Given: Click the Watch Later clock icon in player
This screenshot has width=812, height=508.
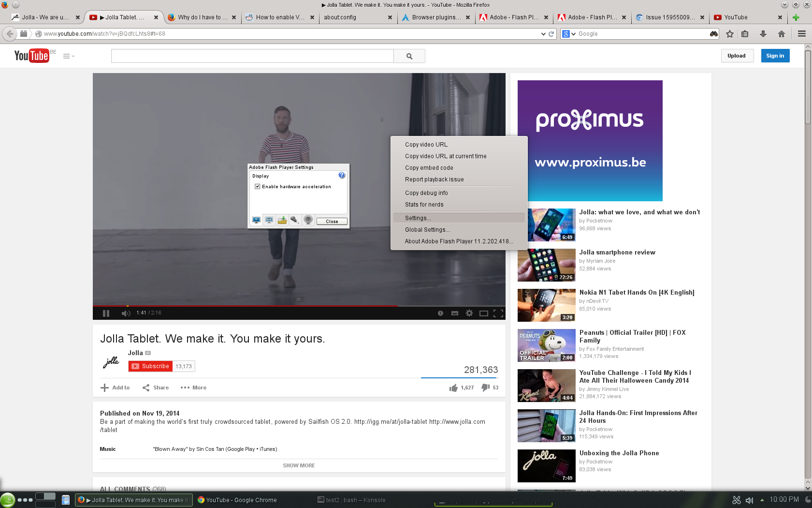Looking at the screenshot, I should 440,314.
